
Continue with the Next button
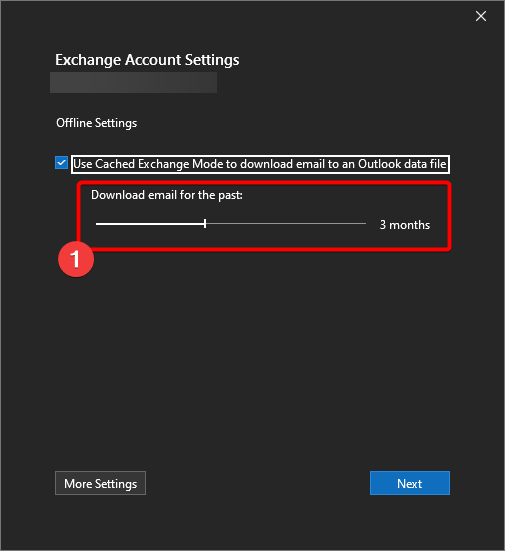(x=410, y=483)
